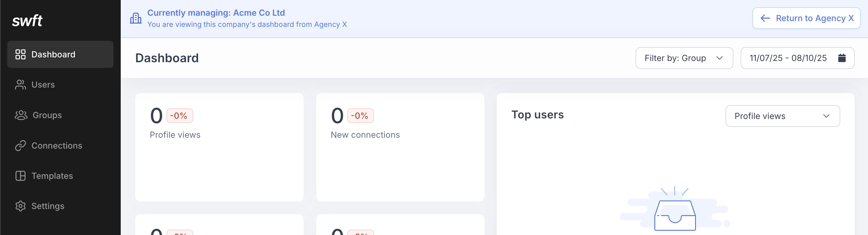The image size is (868, 235).
Task: Click the company building icon in banner
Action: pyautogui.click(x=136, y=18)
